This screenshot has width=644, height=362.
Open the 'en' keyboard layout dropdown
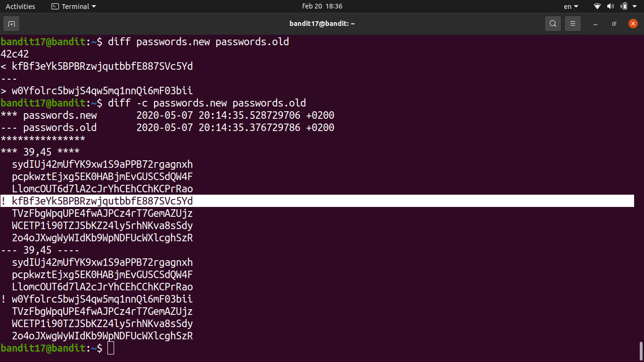point(571,7)
